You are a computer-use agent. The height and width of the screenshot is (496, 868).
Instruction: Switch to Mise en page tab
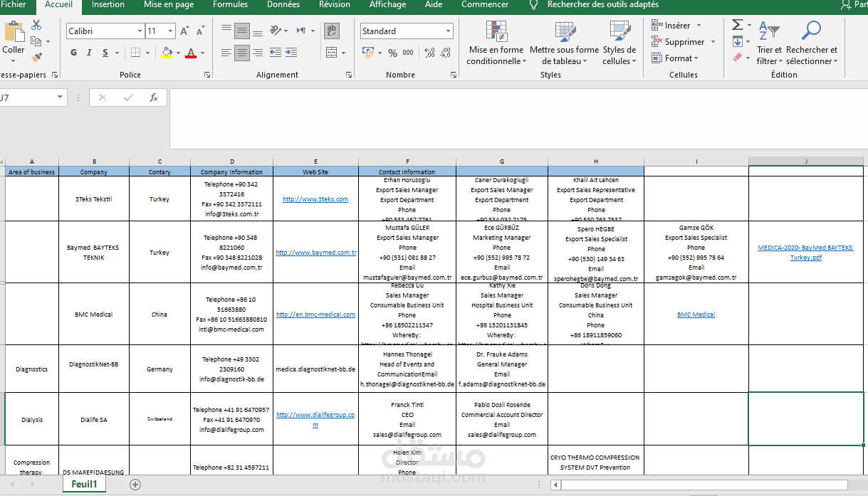(x=169, y=5)
